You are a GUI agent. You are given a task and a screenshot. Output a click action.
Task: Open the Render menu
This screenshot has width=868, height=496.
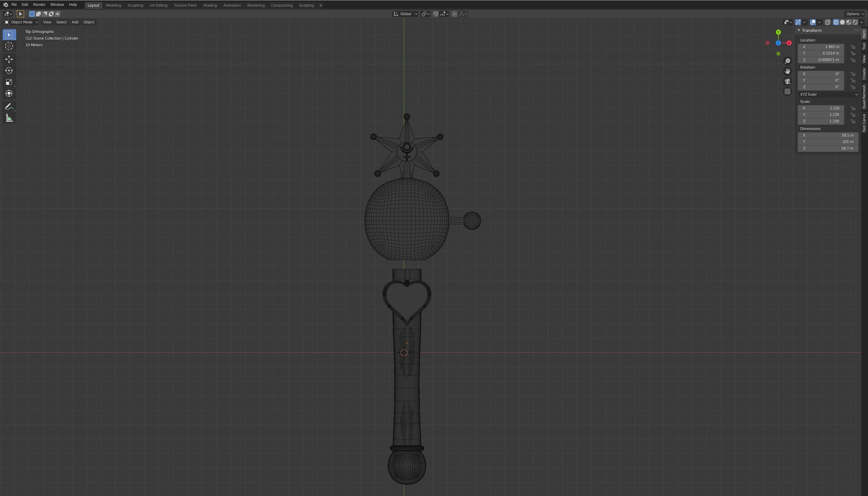(39, 5)
